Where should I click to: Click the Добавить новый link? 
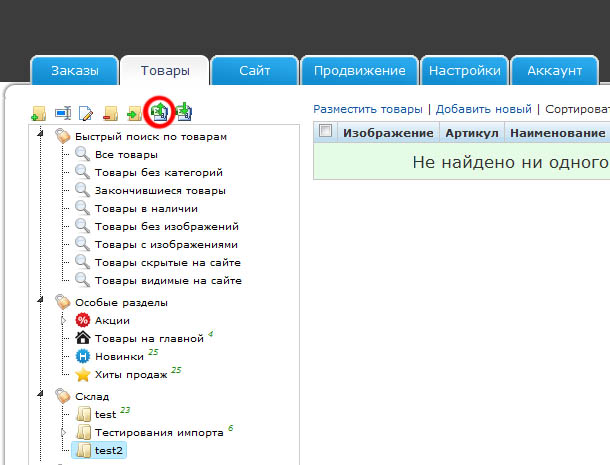484,109
